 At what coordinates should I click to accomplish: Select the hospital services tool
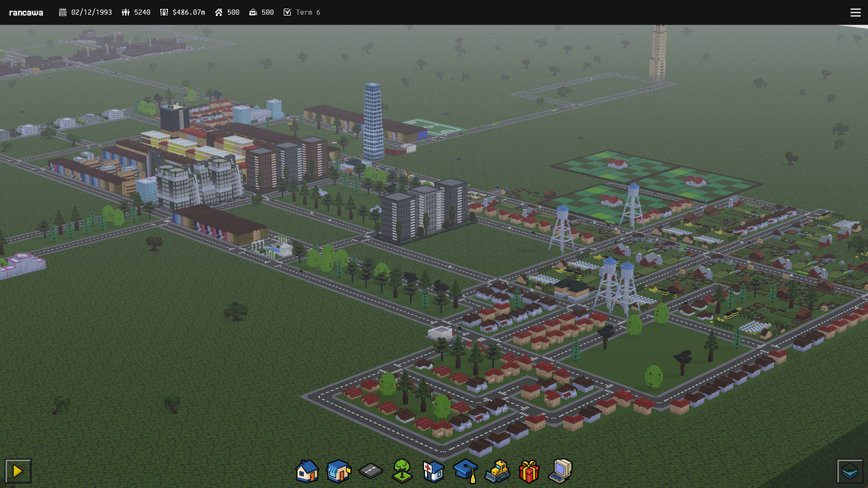pyautogui.click(x=434, y=471)
